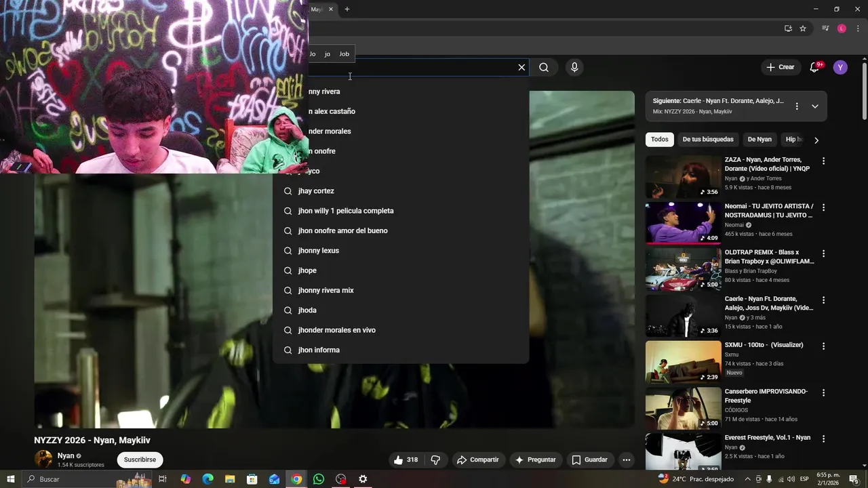Open options for Everest Freestyle video
The height and width of the screenshot is (488, 868).
click(x=824, y=439)
